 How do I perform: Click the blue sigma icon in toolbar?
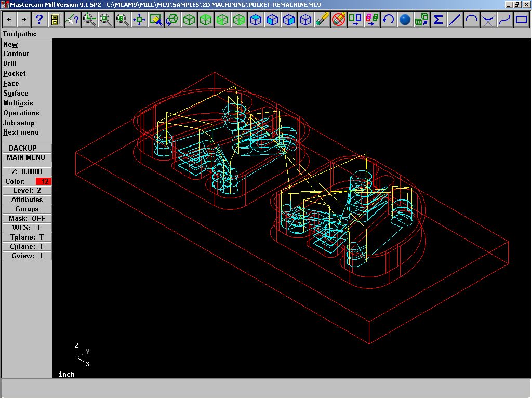(438, 20)
